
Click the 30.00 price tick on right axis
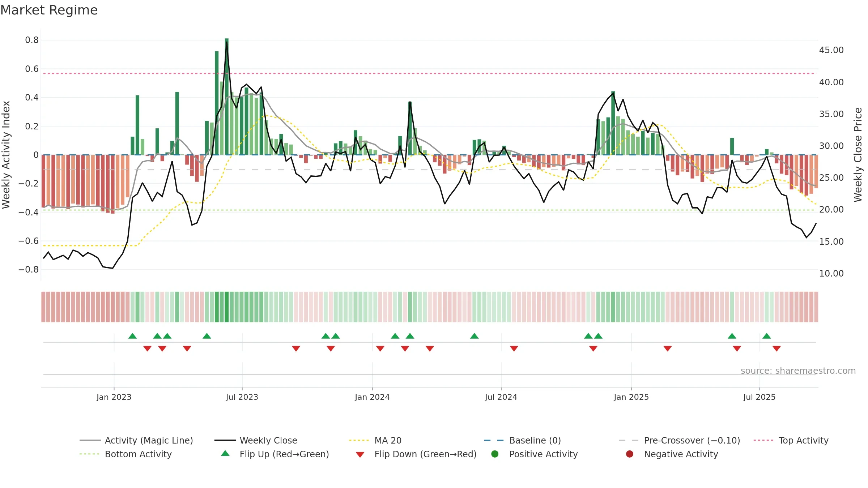(831, 146)
